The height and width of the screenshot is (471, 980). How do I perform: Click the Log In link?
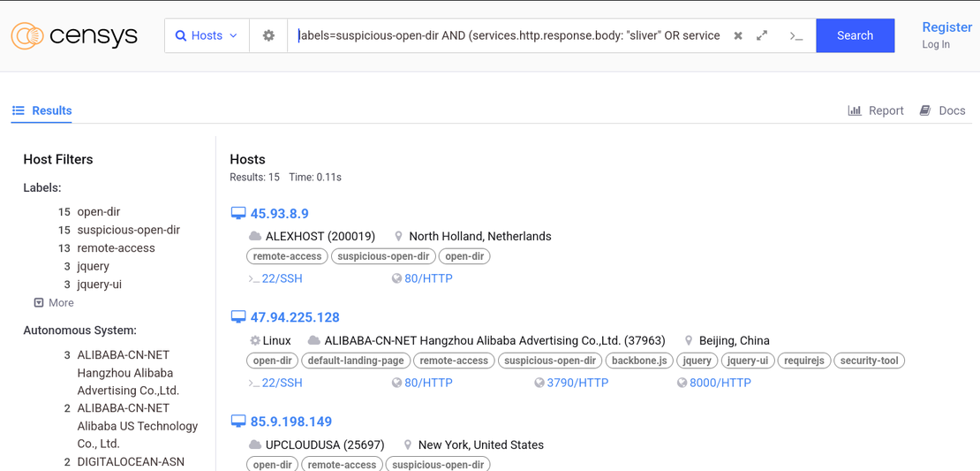[936, 44]
